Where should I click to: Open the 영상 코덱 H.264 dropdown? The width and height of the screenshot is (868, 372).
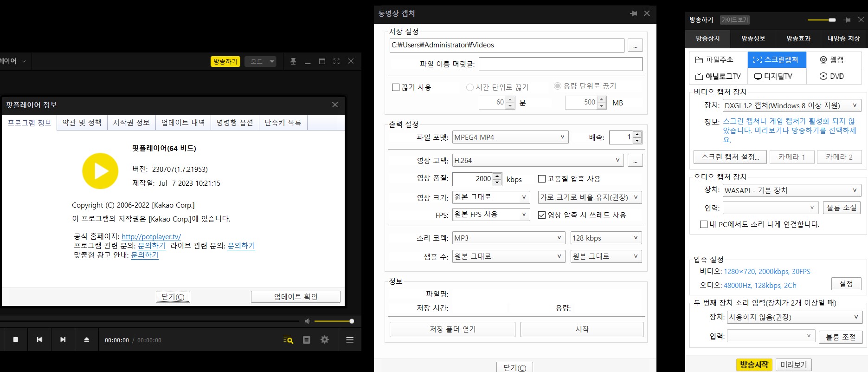click(x=538, y=160)
